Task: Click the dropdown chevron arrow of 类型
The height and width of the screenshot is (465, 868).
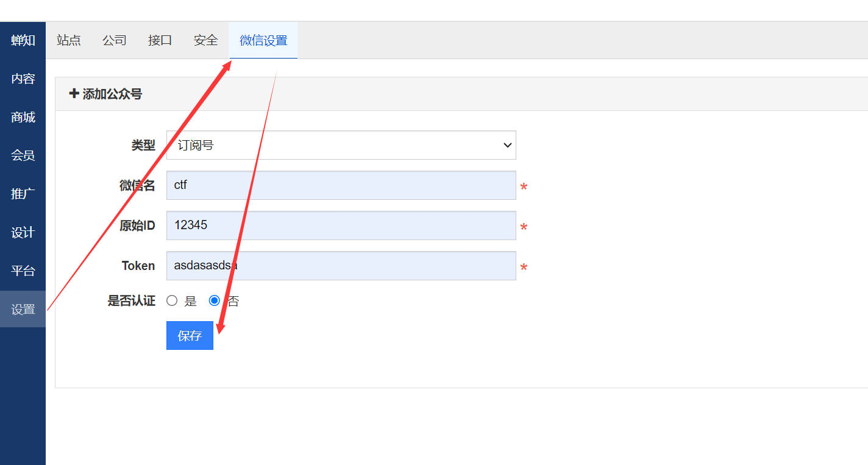Action: pos(507,145)
